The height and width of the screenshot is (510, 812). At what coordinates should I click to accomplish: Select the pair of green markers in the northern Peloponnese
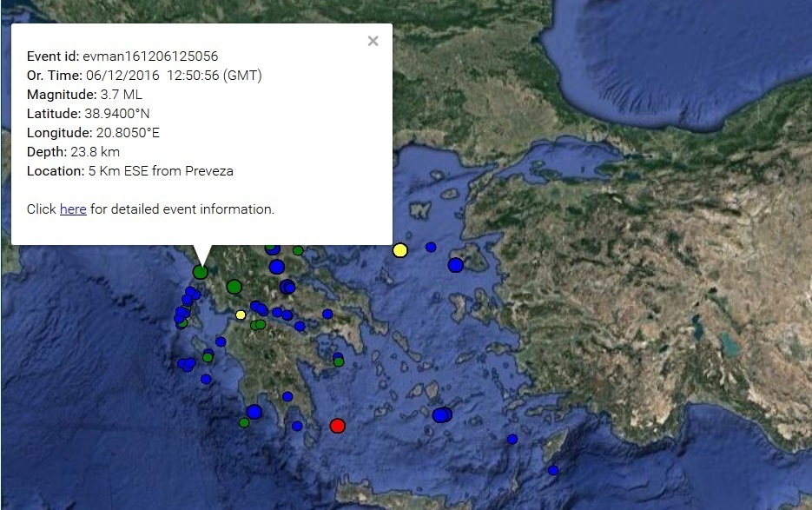point(258,324)
